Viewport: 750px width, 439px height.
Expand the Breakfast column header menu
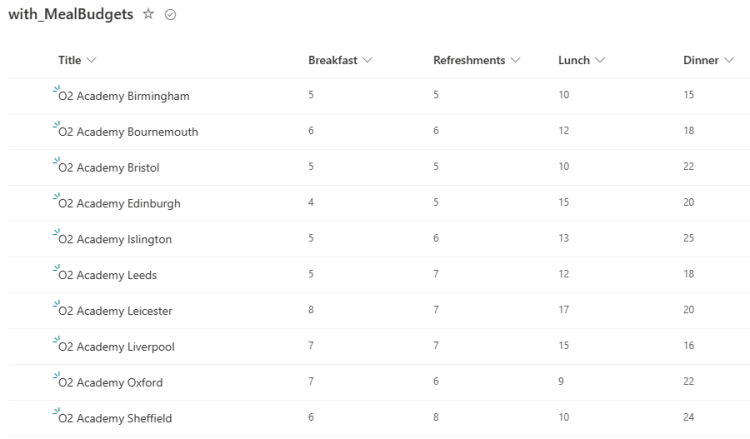pyautogui.click(x=340, y=61)
